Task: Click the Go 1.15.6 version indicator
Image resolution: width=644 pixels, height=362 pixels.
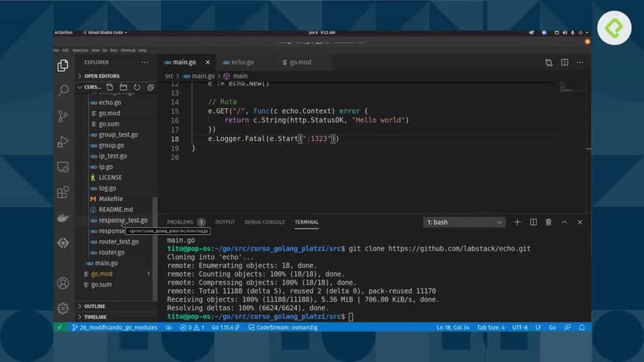Action: pos(225,327)
